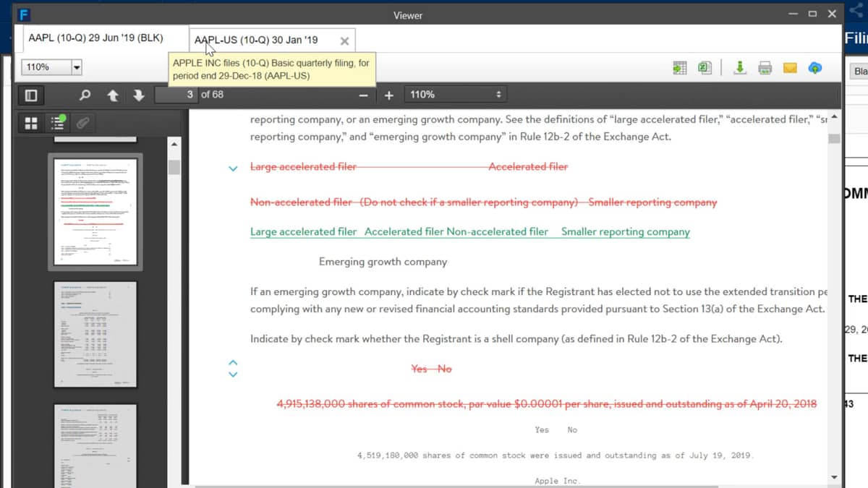Click the thumbnail panel scroll-up arrow
The height and width of the screenshot is (488, 868).
[x=174, y=143]
